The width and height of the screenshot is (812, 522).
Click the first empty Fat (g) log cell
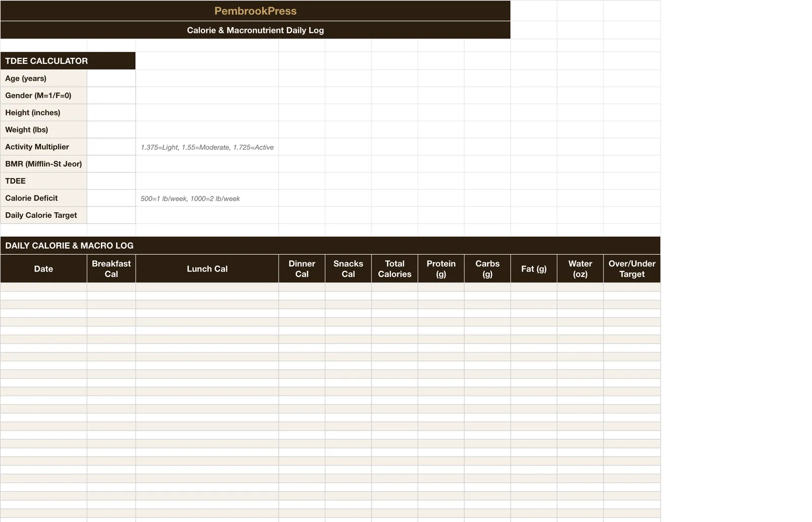(x=534, y=287)
